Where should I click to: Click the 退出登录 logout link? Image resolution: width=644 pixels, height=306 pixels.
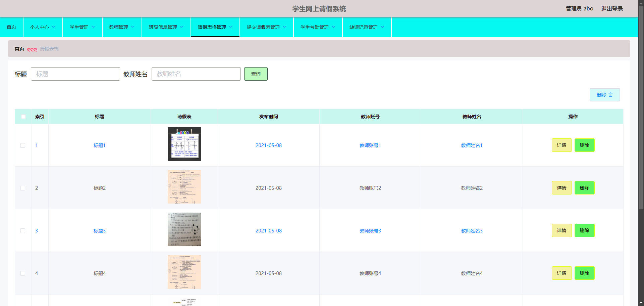[x=612, y=8]
